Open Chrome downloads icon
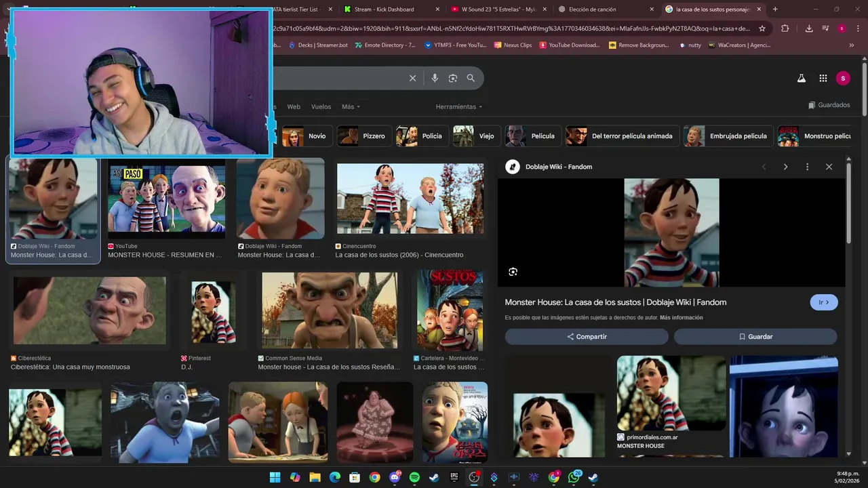 pyautogui.click(x=809, y=28)
